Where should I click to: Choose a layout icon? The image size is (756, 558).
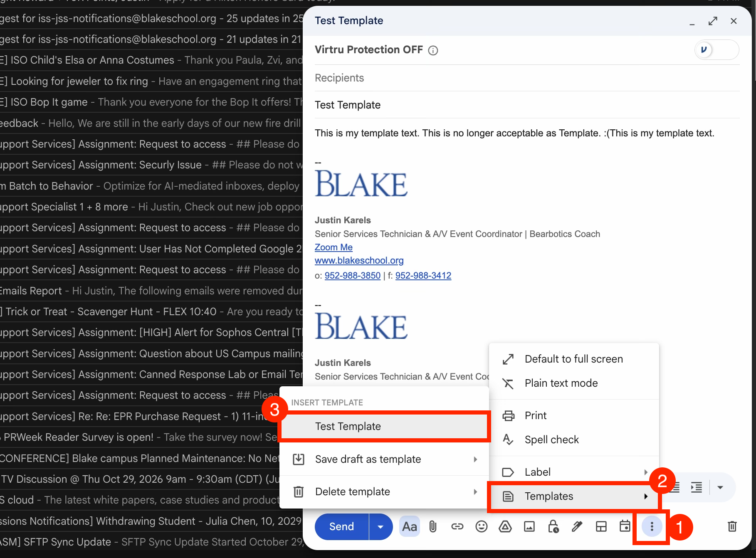(601, 527)
